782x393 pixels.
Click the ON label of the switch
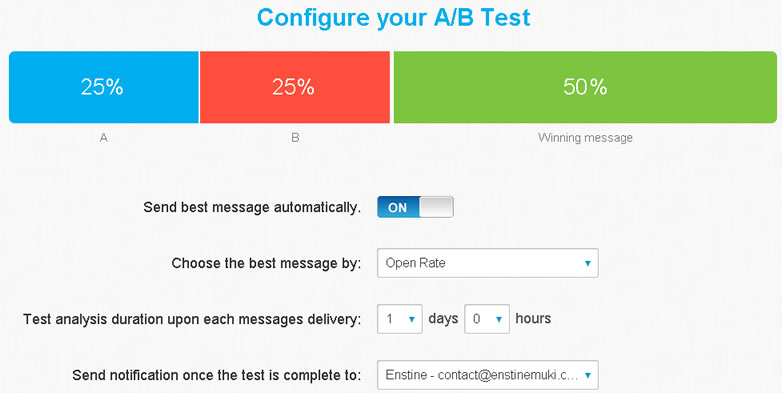coord(397,207)
